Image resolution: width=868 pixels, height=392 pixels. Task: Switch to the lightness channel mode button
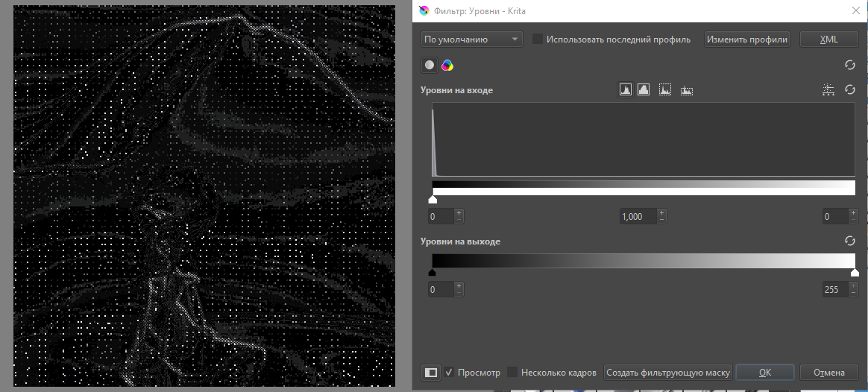click(x=430, y=66)
